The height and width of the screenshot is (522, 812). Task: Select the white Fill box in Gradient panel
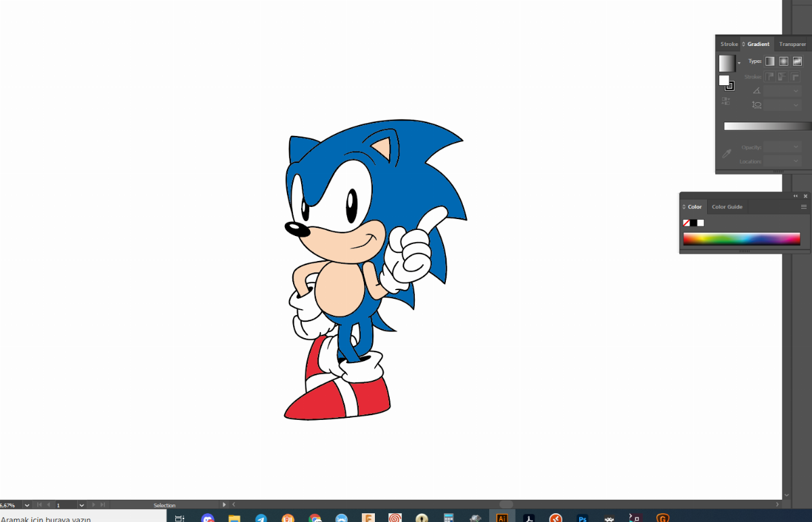[724, 80]
